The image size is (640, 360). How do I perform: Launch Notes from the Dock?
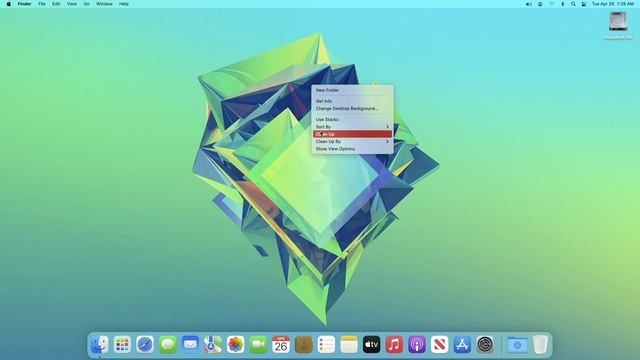349,344
